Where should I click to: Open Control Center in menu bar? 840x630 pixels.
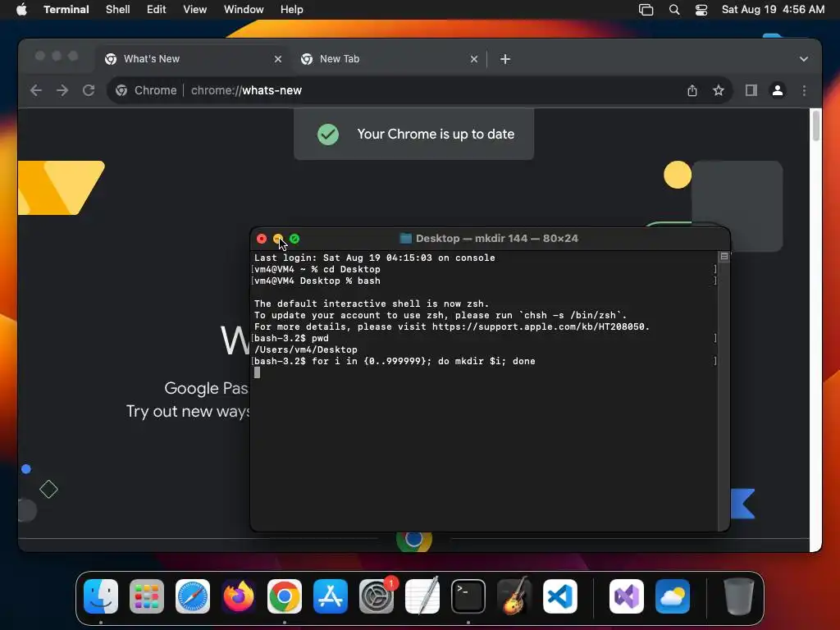pos(701,10)
